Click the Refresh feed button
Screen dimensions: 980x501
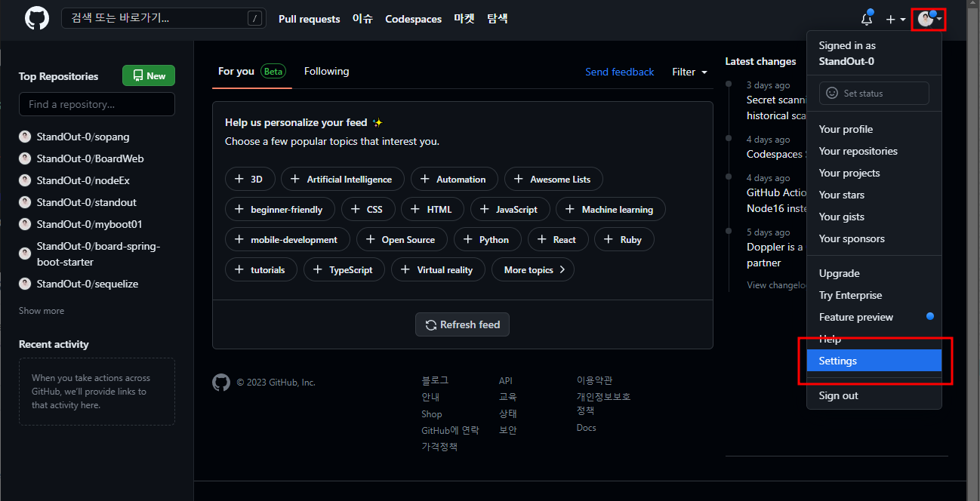click(463, 324)
